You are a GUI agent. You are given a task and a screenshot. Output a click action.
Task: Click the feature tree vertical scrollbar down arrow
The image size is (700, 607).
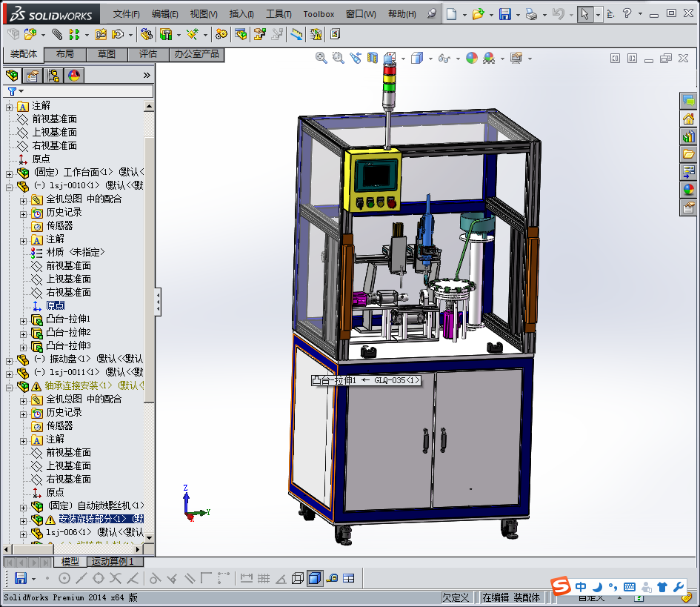(x=150, y=538)
